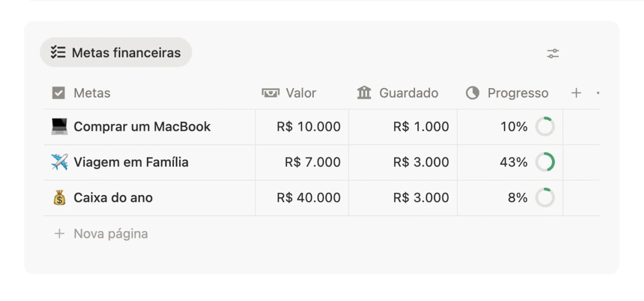Click Nova página to add row
This screenshot has height=301, width=644.
tap(101, 234)
